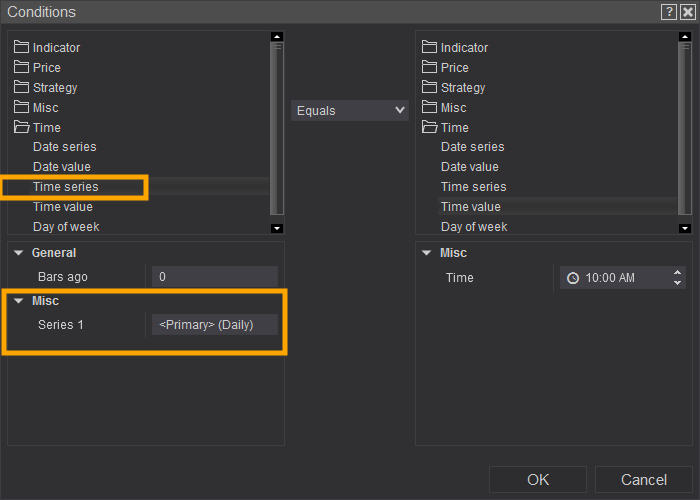
Task: Click the Time folder icon in left tree
Action: (21, 127)
